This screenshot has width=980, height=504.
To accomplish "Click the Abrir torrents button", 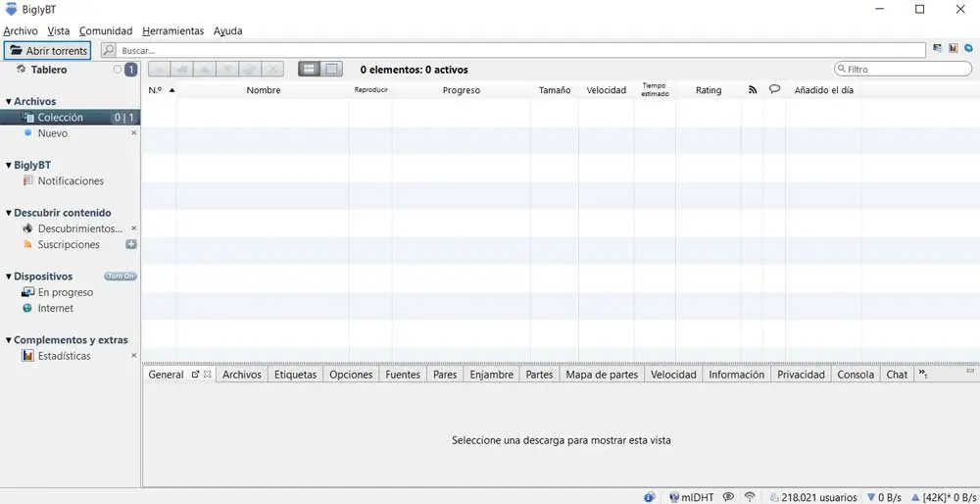I will click(x=47, y=51).
